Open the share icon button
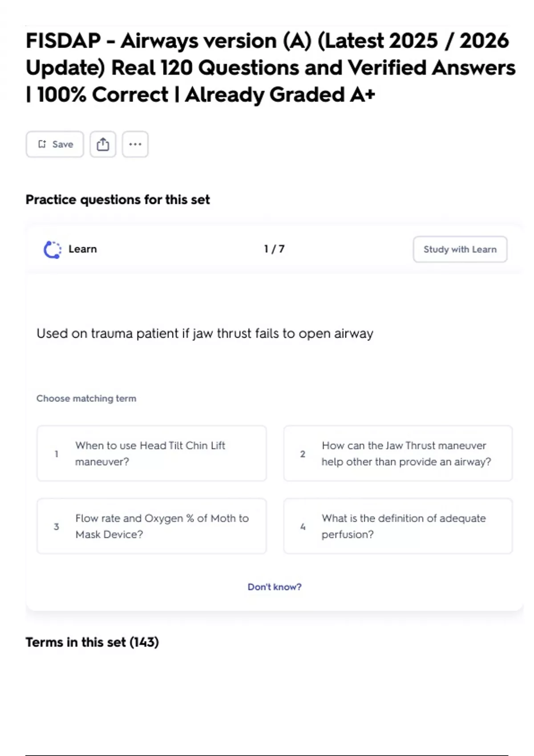This screenshot has width=534, height=756. [x=103, y=144]
